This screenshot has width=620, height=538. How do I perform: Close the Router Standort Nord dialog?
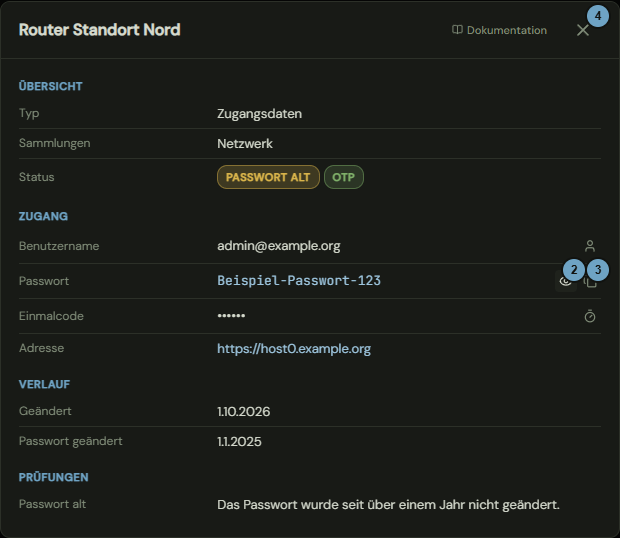(x=582, y=30)
